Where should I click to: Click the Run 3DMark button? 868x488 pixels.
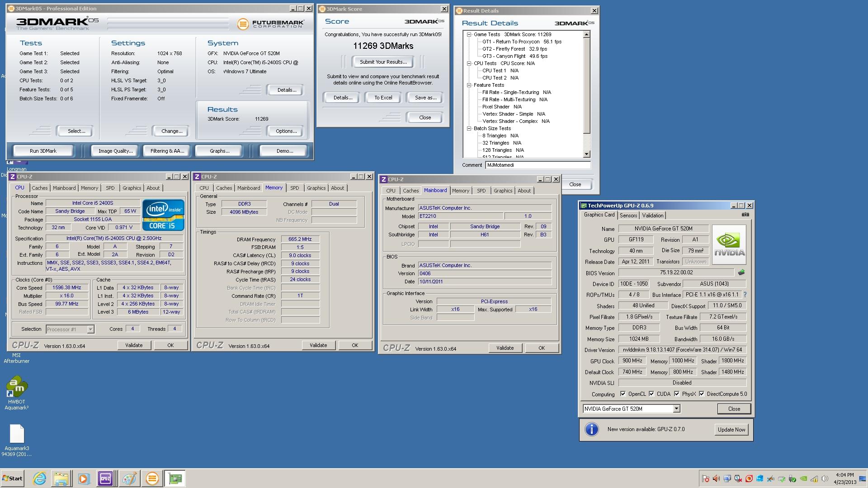(x=43, y=151)
